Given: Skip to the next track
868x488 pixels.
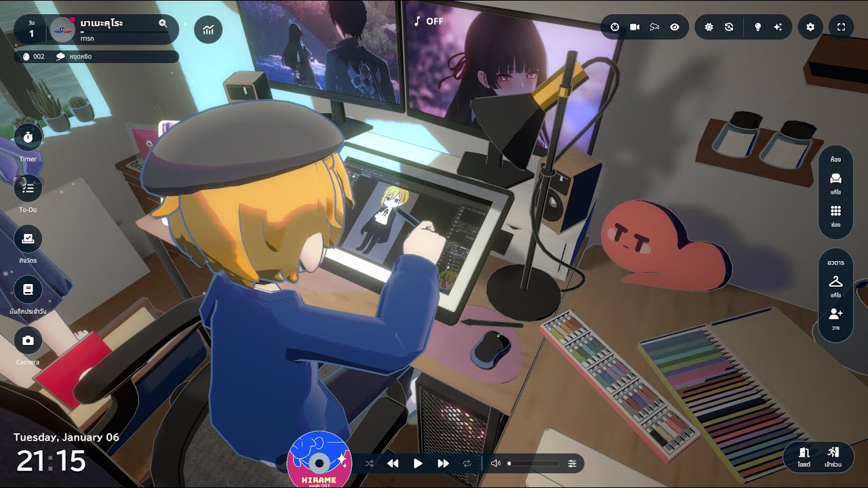Looking at the screenshot, I should 443,464.
